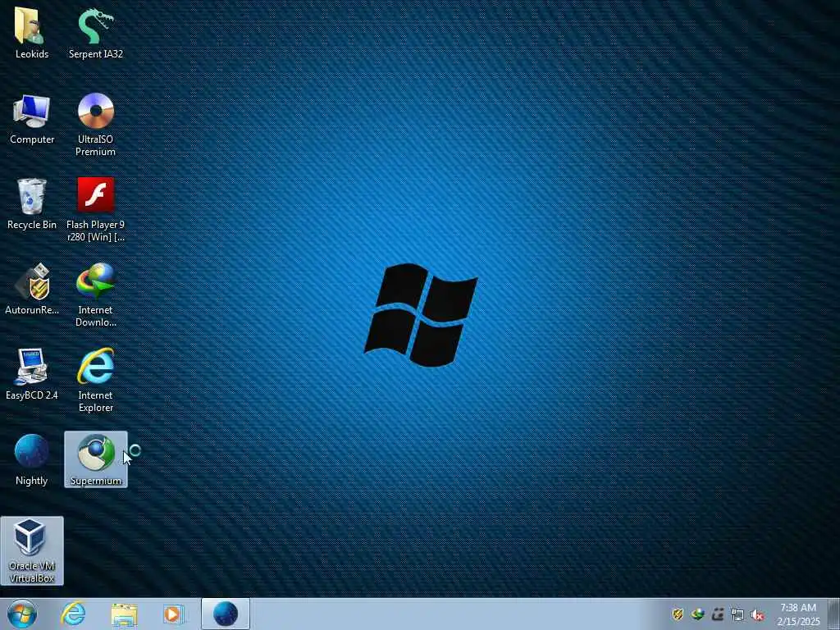This screenshot has height=630, width=840.
Task: Open Windows Media Player from the taskbar
Action: [173, 614]
